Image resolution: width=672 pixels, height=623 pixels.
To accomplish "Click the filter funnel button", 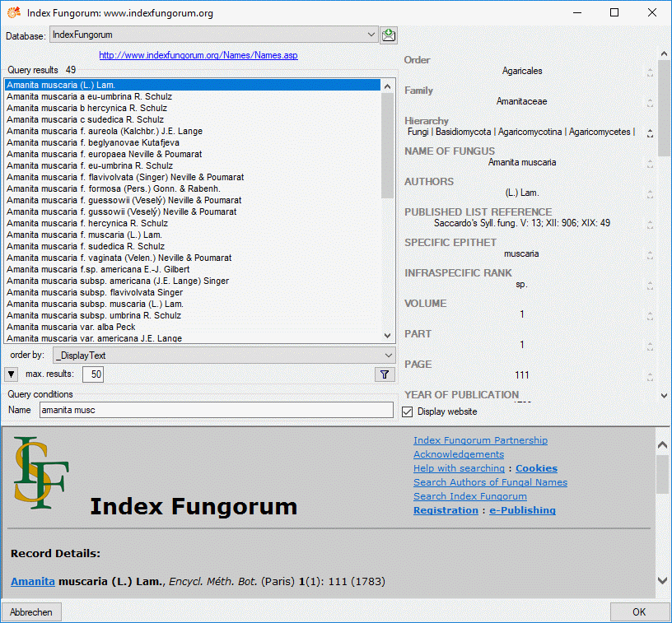I will [x=385, y=374].
